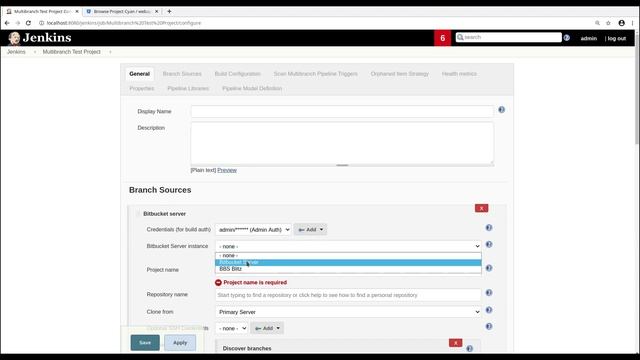Click the Jenkins breadcrumb link
The height and width of the screenshot is (360, 640).
[16, 52]
